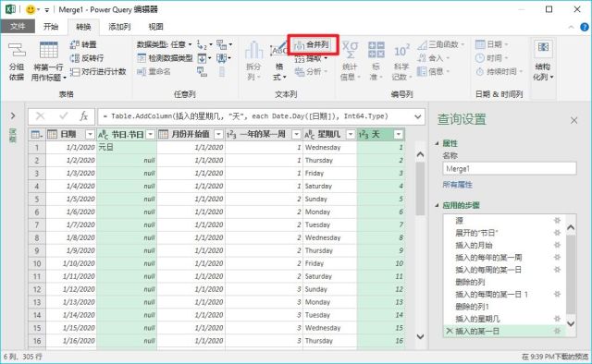Switch to the 添加列 ribbon tab
The image size is (592, 364).
(x=119, y=27)
